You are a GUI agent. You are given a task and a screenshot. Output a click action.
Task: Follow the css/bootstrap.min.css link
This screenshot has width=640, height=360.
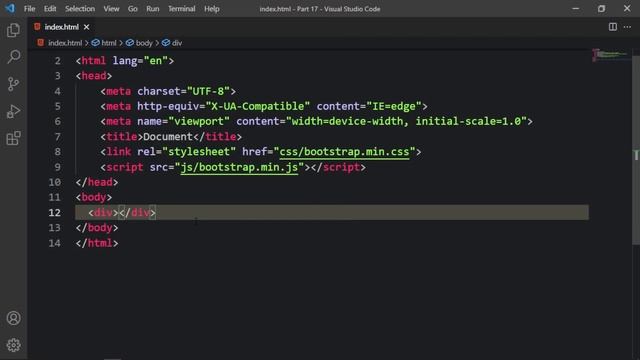point(344,152)
